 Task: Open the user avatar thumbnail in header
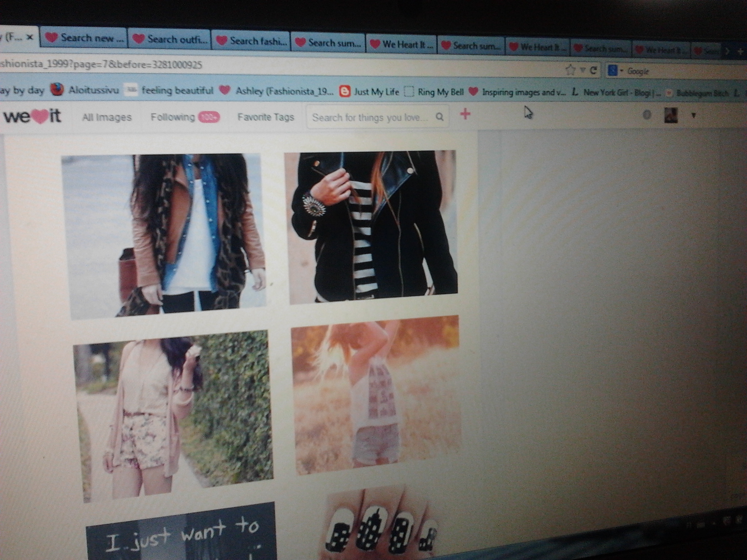coord(671,115)
